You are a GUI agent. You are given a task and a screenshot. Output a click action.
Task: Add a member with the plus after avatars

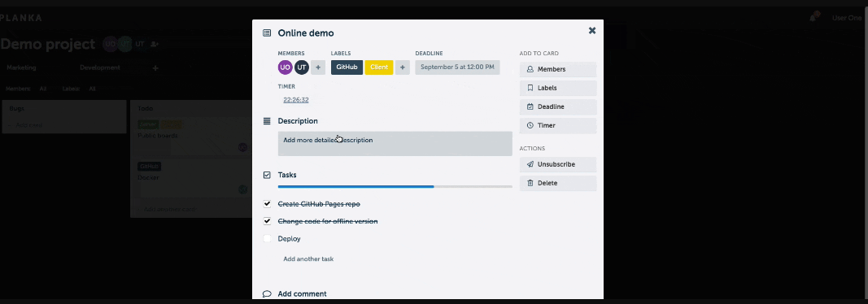[318, 67]
